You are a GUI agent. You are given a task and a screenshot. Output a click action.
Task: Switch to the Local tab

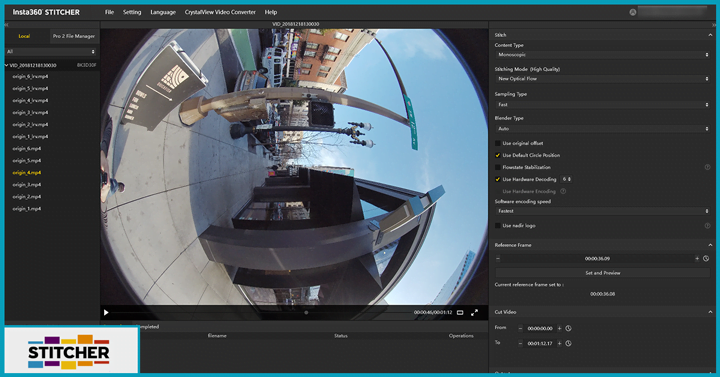24,36
